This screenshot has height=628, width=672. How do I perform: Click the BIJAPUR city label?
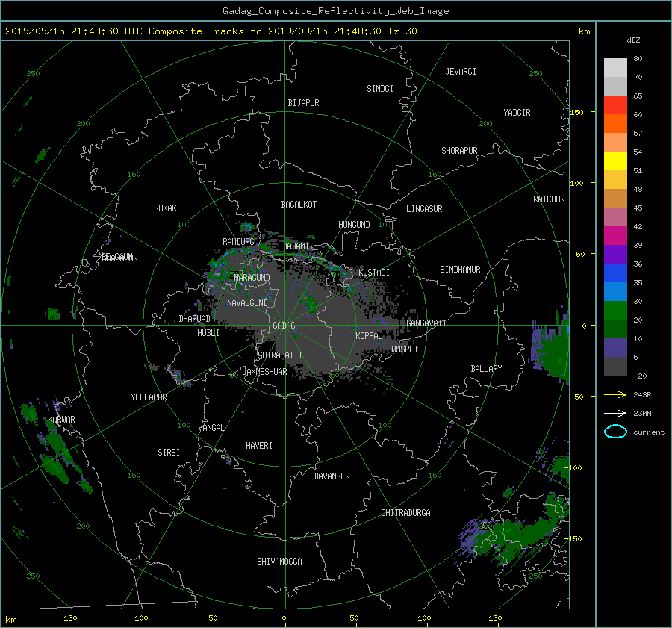303,103
